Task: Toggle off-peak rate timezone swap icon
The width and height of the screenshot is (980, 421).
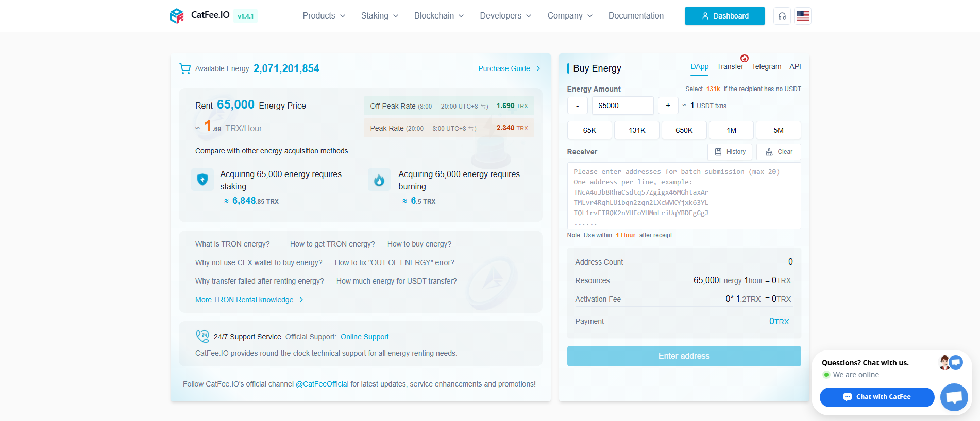Action: [x=484, y=107]
